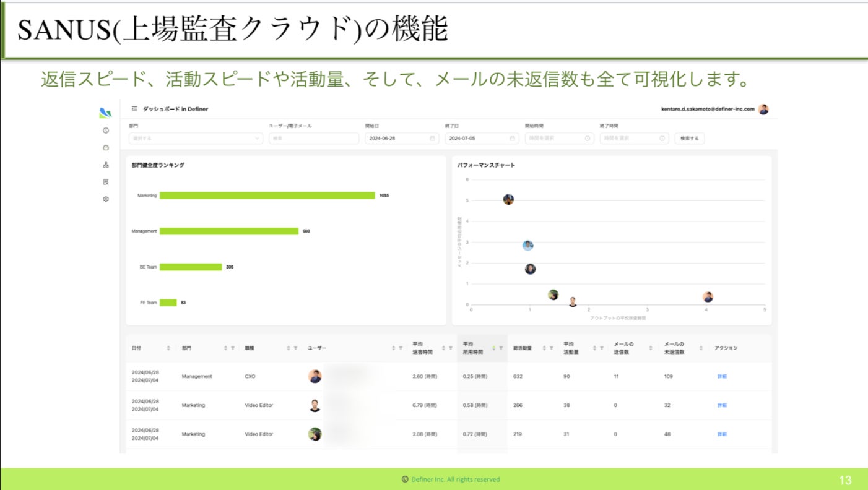The height and width of the screenshot is (490, 868).
Task: Click the FE Team bar in ranking chart
Action: [x=168, y=303]
